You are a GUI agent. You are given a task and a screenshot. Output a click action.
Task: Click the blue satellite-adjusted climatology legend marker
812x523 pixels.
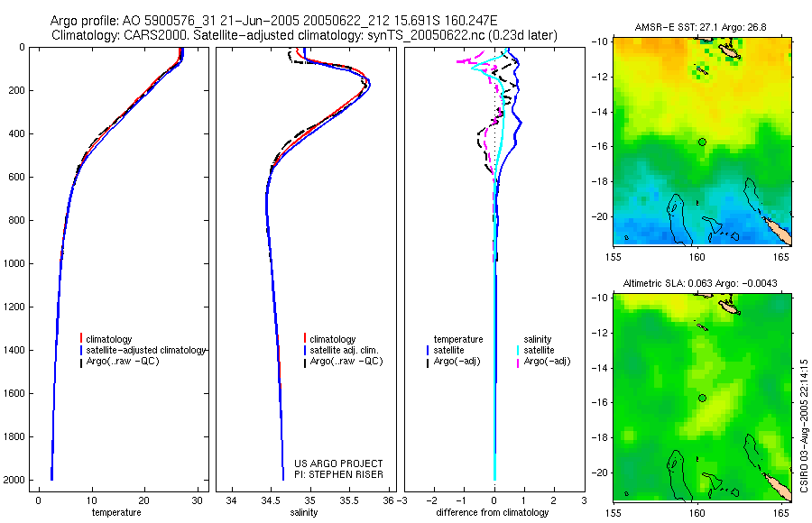pyautogui.click(x=81, y=350)
